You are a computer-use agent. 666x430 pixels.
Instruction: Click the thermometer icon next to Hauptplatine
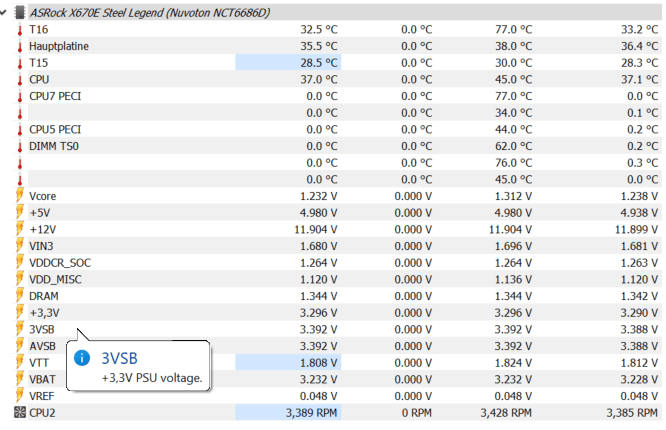[20, 47]
